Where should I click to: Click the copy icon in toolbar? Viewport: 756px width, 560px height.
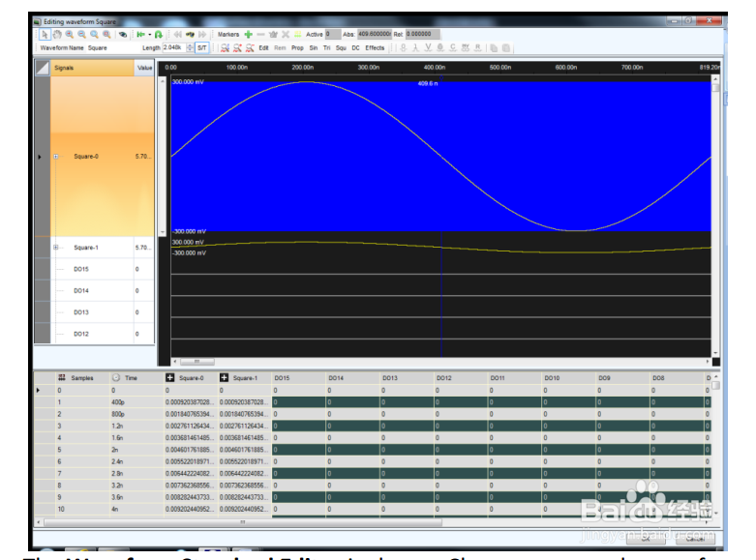coord(494,47)
